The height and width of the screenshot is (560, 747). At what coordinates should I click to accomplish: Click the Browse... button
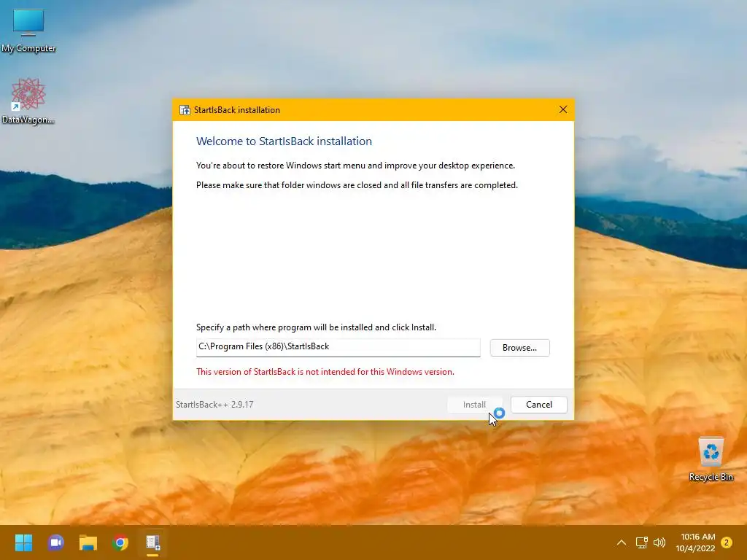click(x=519, y=348)
